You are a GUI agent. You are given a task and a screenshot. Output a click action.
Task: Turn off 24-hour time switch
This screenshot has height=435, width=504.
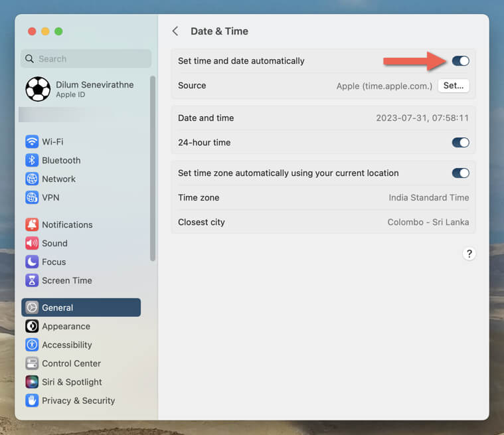click(x=460, y=142)
